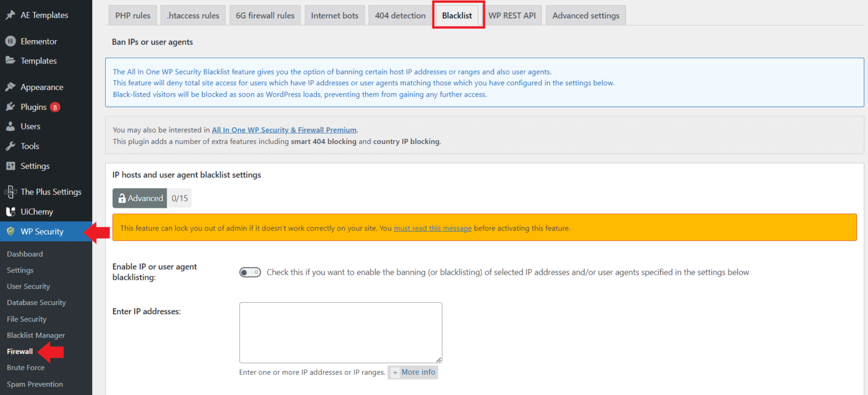Switch to the WP REST API tab

513,15
